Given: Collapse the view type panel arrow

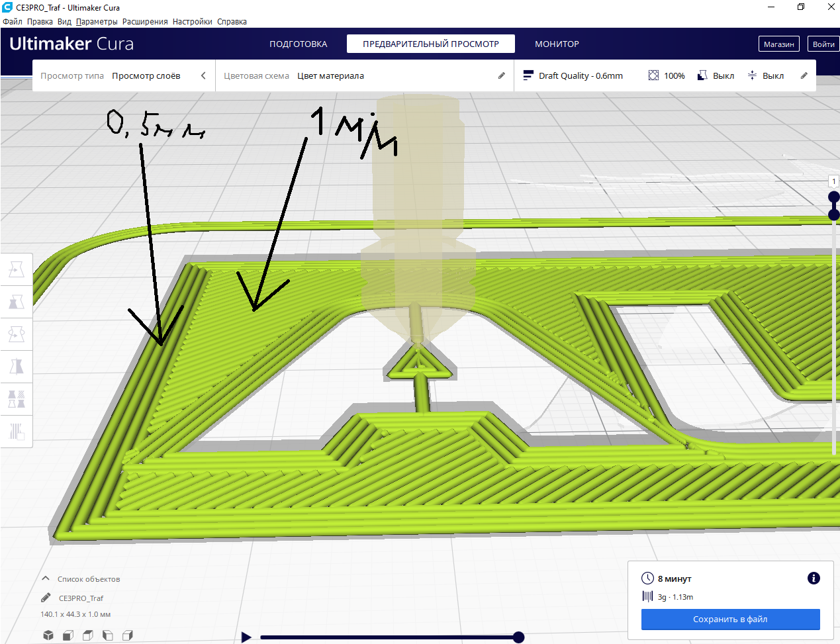Looking at the screenshot, I should click(x=203, y=75).
